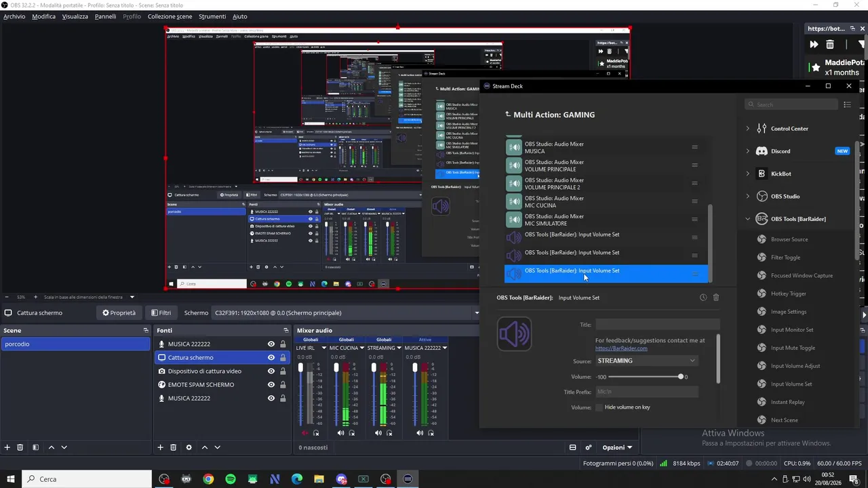The width and height of the screenshot is (868, 488).
Task: Open the Strumenti menu
Action: [212, 16]
